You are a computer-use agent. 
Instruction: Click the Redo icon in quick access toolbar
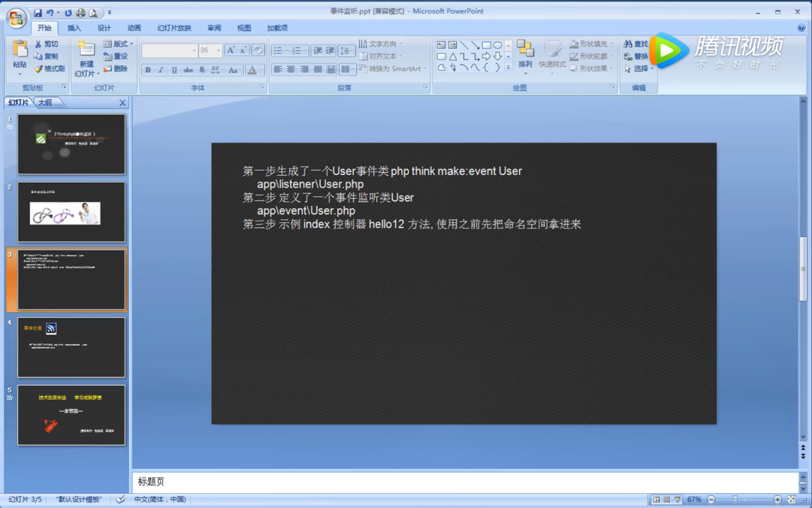pos(68,13)
